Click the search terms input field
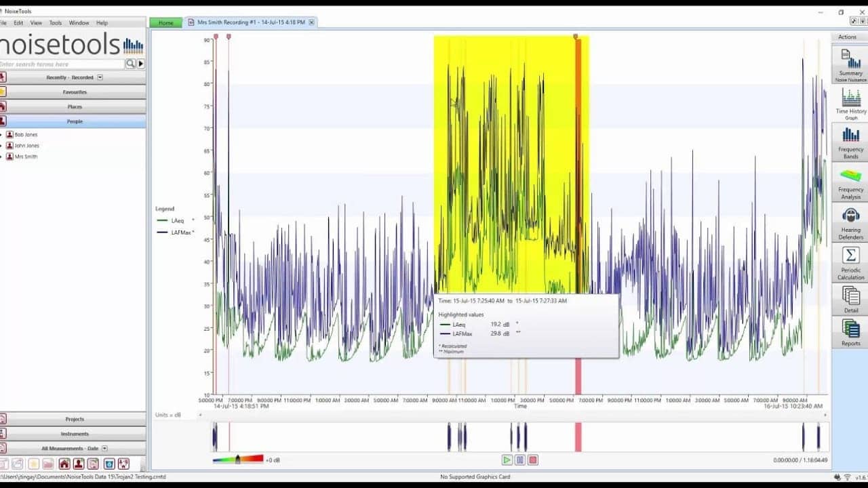This screenshot has height=488, width=868. tap(62, 64)
